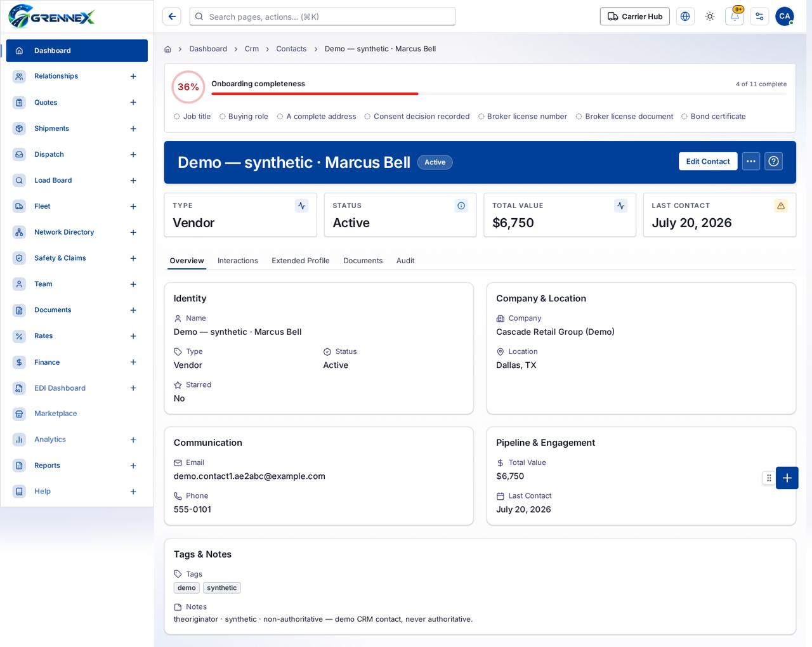This screenshot has height=647, width=812.
Task: Switch to the Interactions tab
Action: pos(238,261)
